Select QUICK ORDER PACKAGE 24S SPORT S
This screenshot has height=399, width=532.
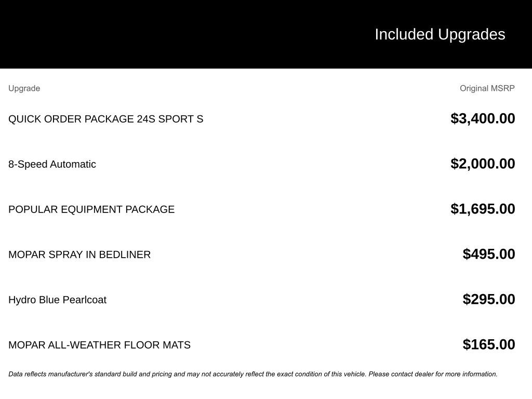[106, 119]
